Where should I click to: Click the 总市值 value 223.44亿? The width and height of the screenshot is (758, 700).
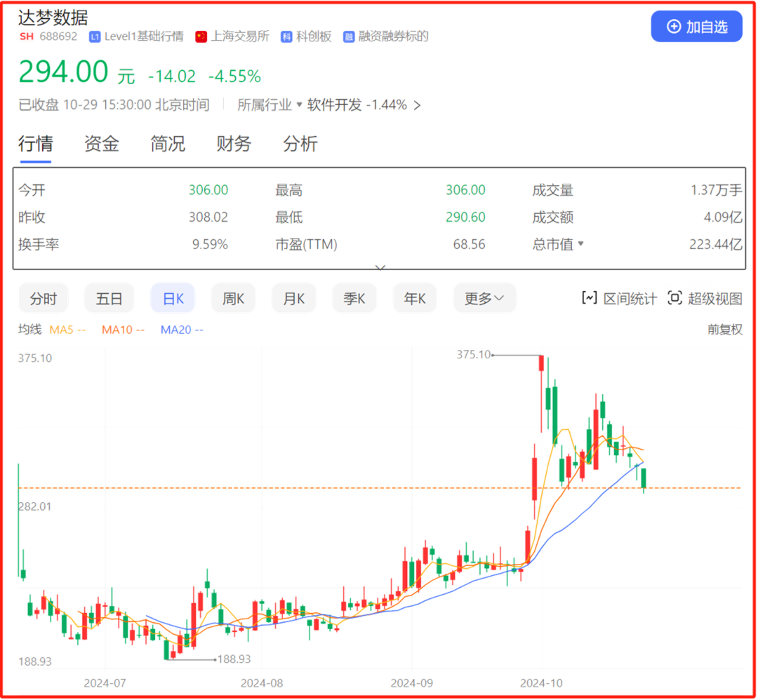point(716,245)
